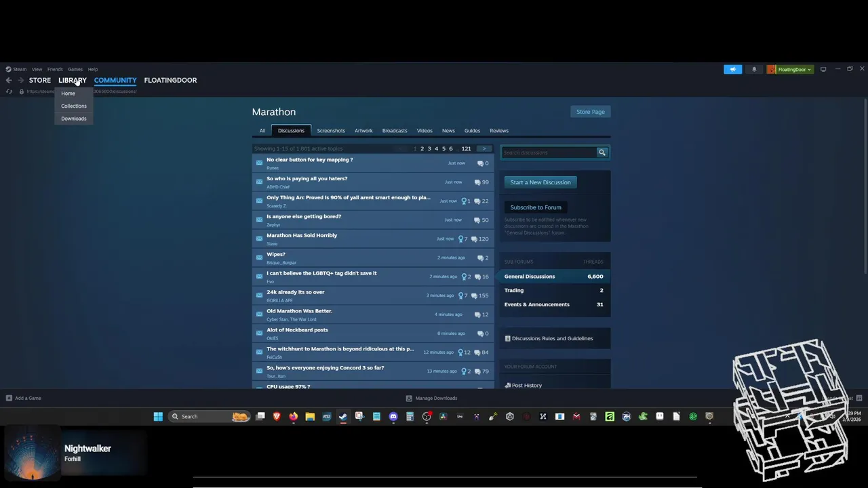Open Firefox from the taskbar
The image size is (868, 488).
[x=293, y=416]
